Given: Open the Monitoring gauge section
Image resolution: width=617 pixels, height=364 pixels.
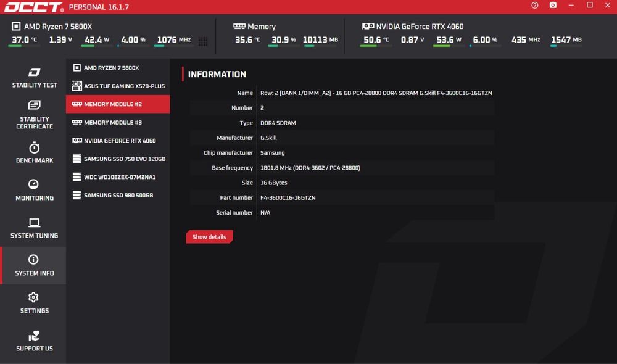Looking at the screenshot, I should (x=34, y=189).
